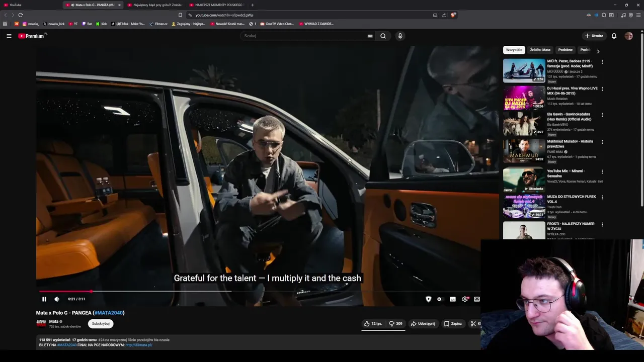Open video settings gear

coord(465,299)
